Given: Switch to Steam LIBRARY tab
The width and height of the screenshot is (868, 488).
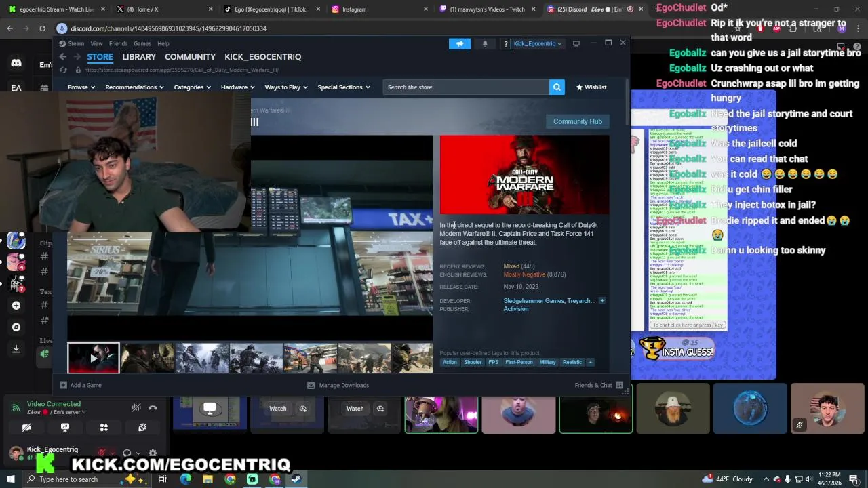Looking at the screenshot, I should (x=139, y=57).
